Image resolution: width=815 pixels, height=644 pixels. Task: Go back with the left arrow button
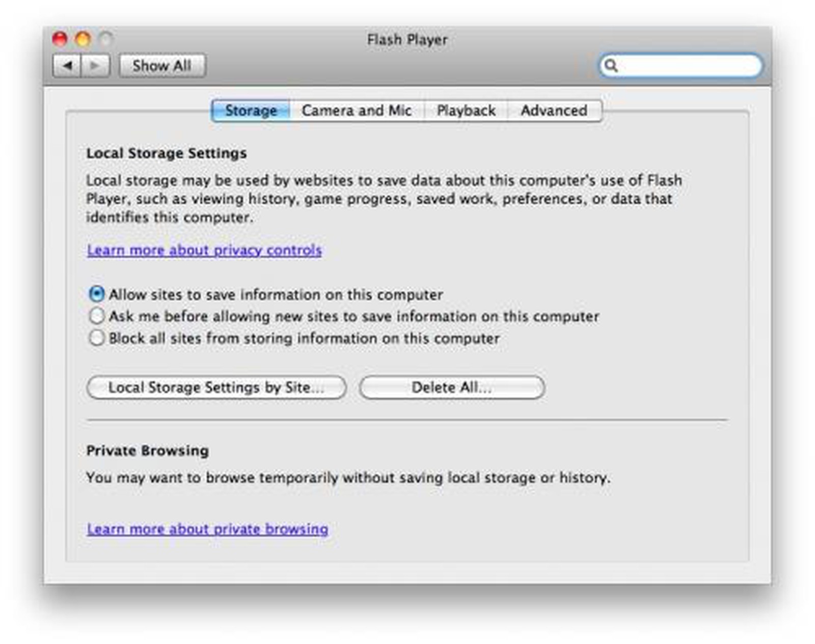tap(67, 66)
